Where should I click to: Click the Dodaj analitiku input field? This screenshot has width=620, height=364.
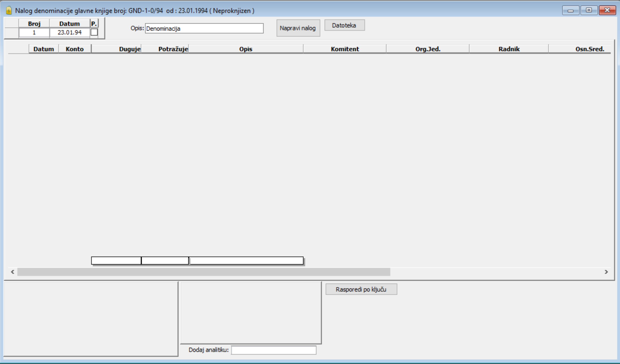tap(273, 350)
